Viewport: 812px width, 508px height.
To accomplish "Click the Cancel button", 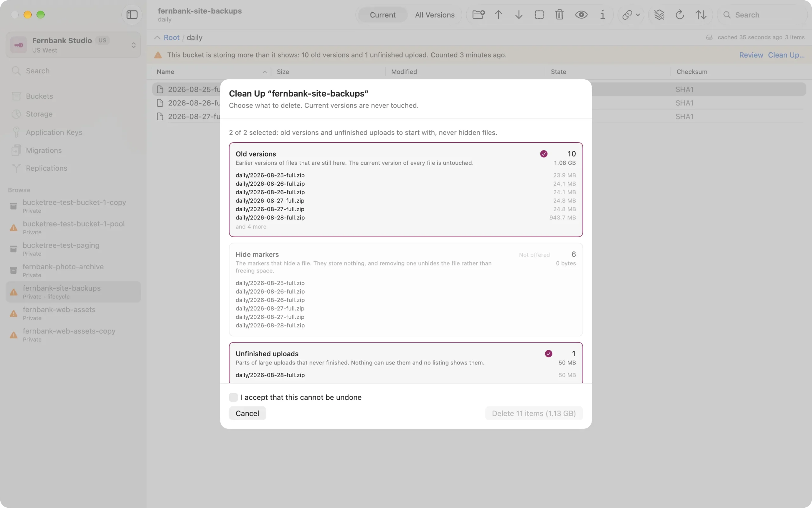I will pos(247,413).
